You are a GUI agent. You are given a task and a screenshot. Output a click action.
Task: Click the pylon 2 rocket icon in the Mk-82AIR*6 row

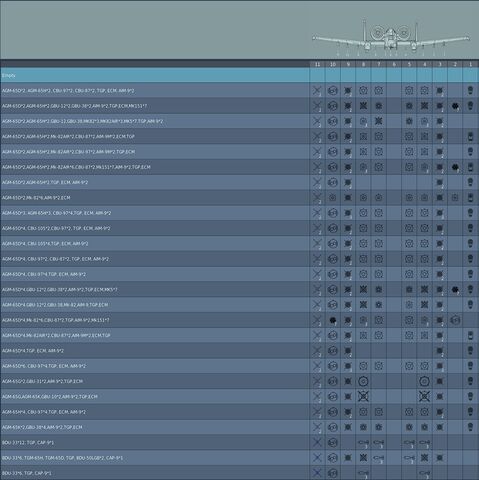455,167
